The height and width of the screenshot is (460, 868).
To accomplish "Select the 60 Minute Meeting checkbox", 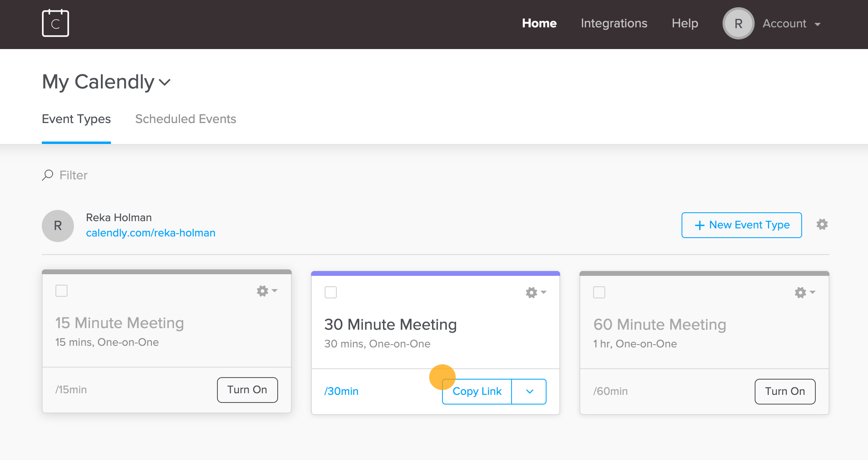I will (x=599, y=292).
